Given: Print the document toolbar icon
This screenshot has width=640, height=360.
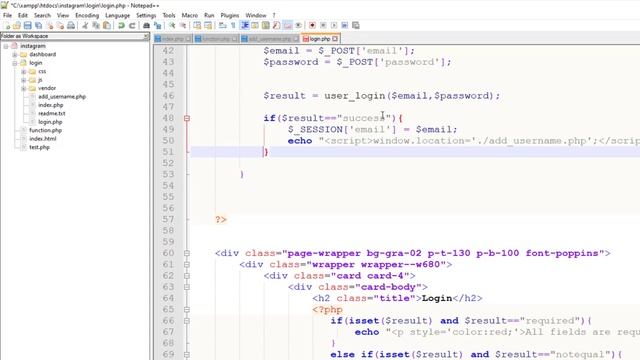Looking at the screenshot, I should coord(71,25).
